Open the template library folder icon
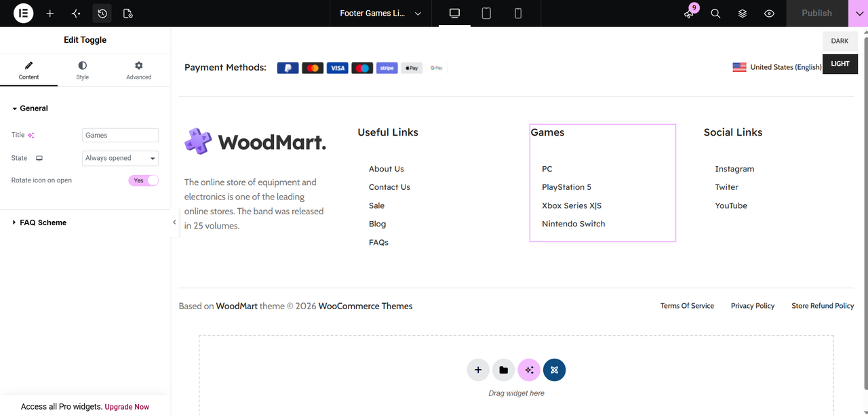The width and height of the screenshot is (868, 415). point(503,370)
